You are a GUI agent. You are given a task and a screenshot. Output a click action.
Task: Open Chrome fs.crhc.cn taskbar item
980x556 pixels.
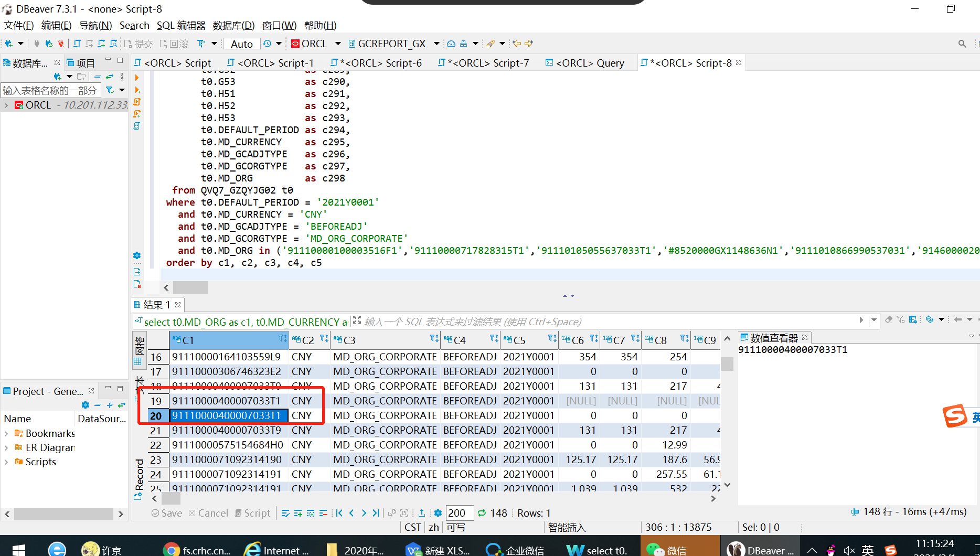point(197,549)
